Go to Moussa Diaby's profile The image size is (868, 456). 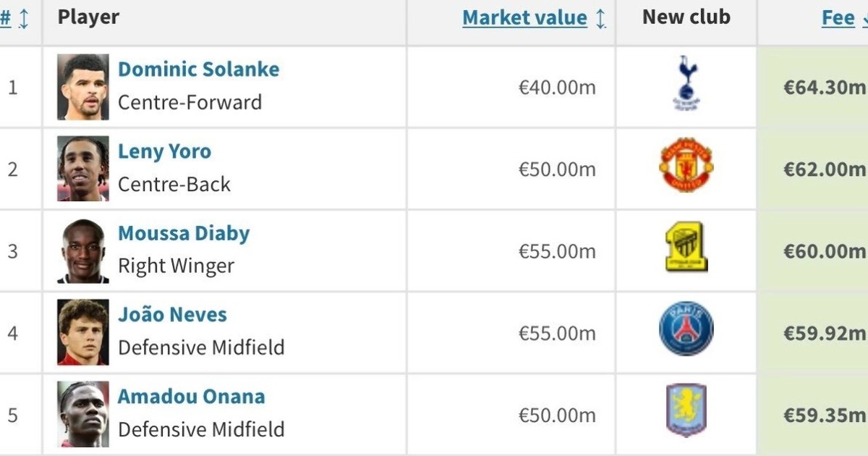point(184,233)
